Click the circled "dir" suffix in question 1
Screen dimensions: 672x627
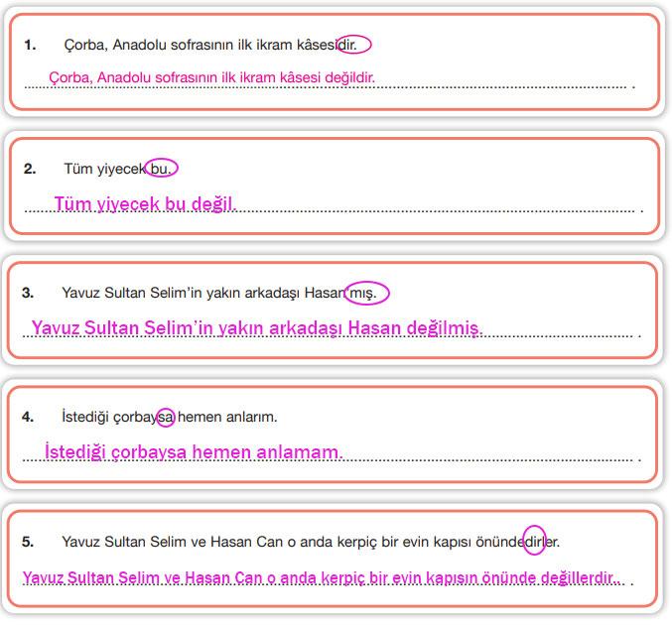tap(353, 45)
